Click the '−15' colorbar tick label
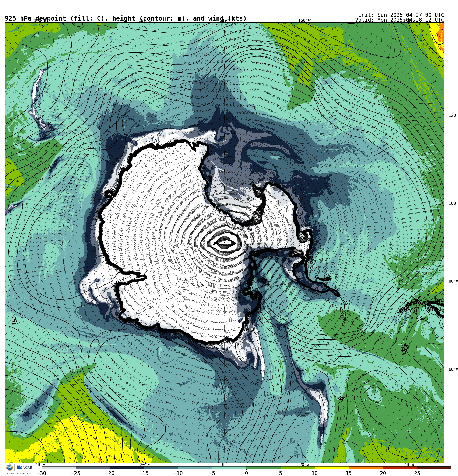Viewport: 458px width, 476px height. click(x=144, y=473)
